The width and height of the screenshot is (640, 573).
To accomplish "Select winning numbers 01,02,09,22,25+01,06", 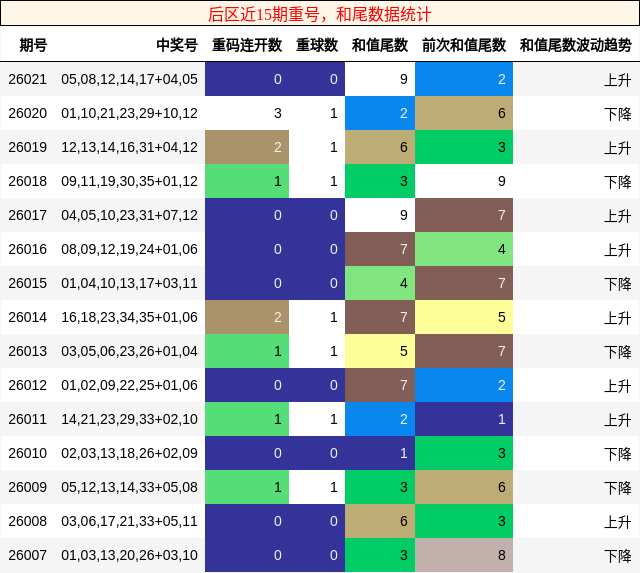I will (129, 385).
